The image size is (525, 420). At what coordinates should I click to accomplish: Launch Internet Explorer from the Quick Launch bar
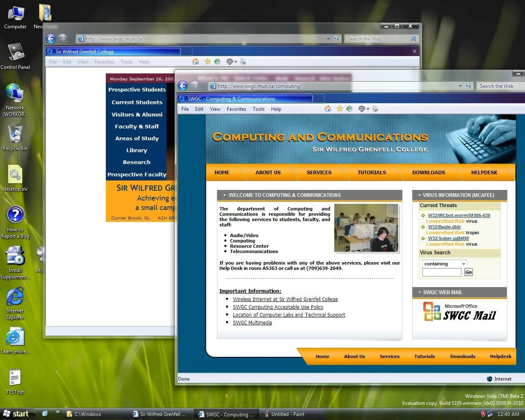(x=45, y=414)
